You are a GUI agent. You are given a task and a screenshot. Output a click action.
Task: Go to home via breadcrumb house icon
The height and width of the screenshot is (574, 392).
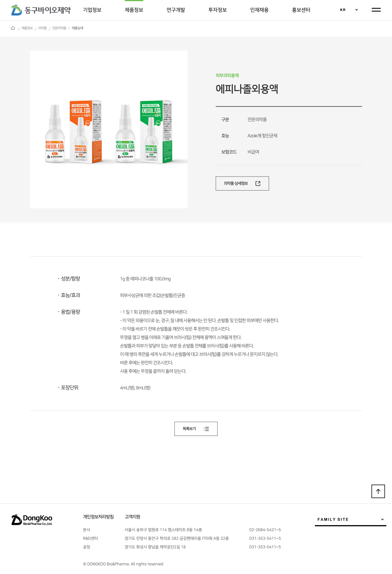click(x=13, y=28)
